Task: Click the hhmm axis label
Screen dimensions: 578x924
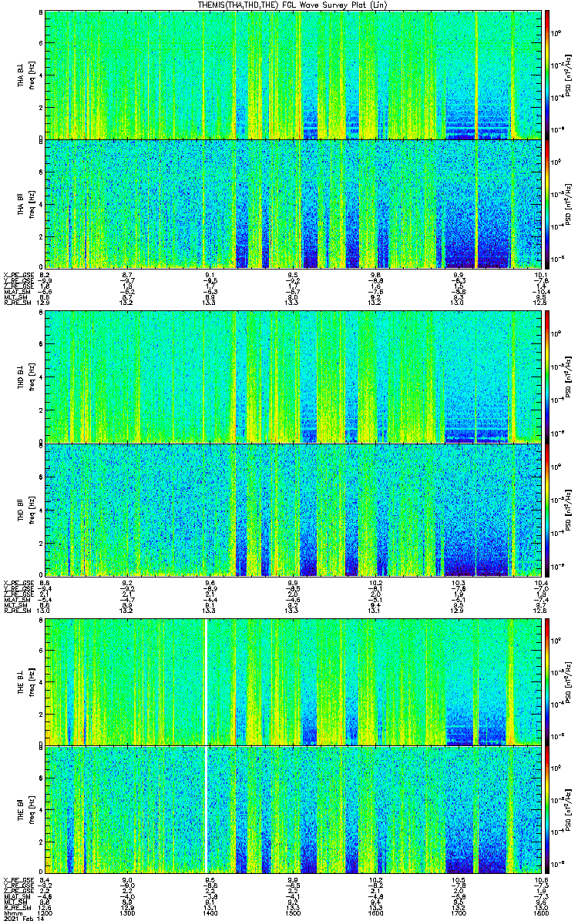Action: point(12,912)
